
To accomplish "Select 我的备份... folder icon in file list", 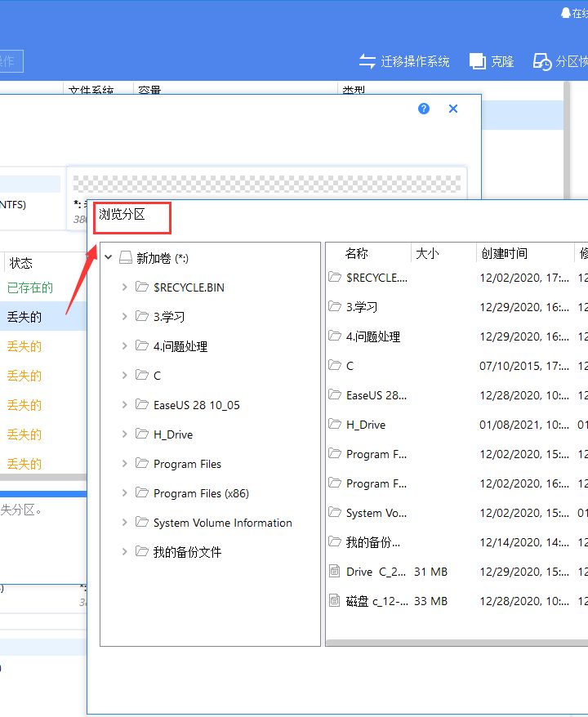I will [335, 541].
